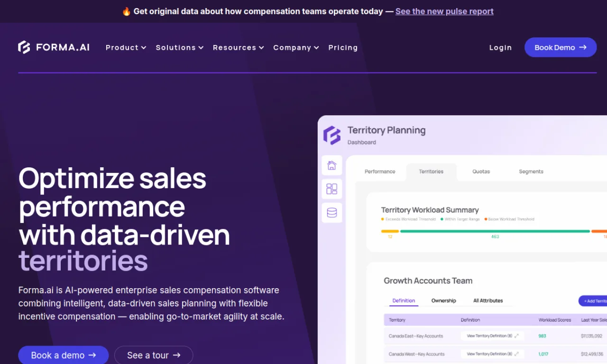View Territory Definition for Canada West

[492, 354]
